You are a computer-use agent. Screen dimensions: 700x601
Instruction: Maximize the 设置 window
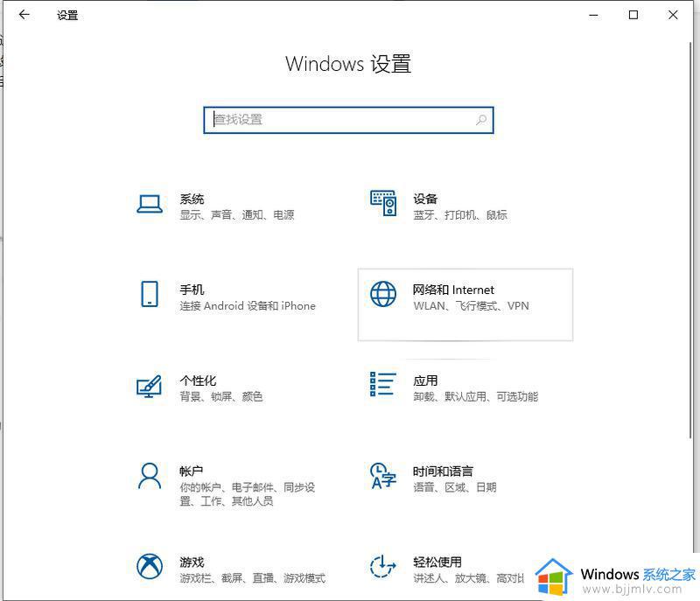click(633, 15)
